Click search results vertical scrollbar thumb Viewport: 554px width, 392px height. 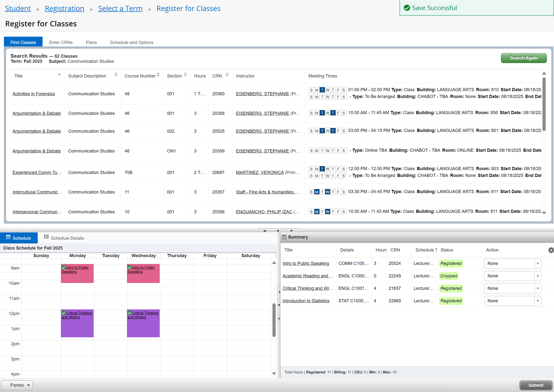pyautogui.click(x=544, y=104)
